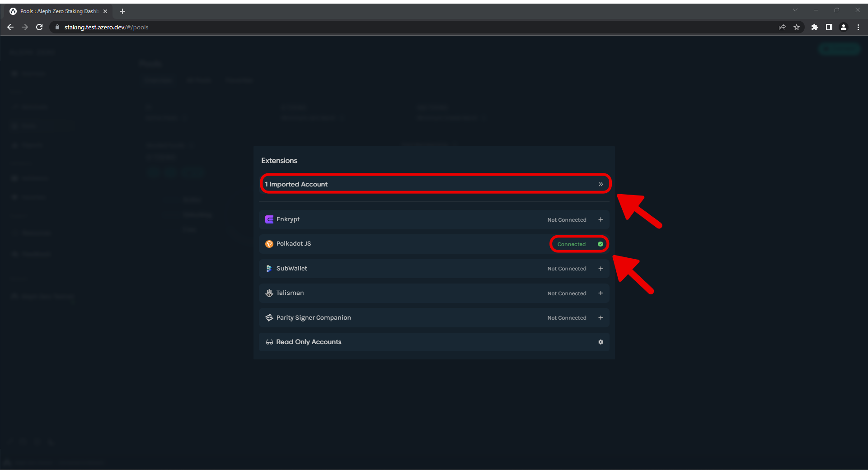Connect Enkrypt with the plus icon
The image size is (868, 470).
pos(601,219)
